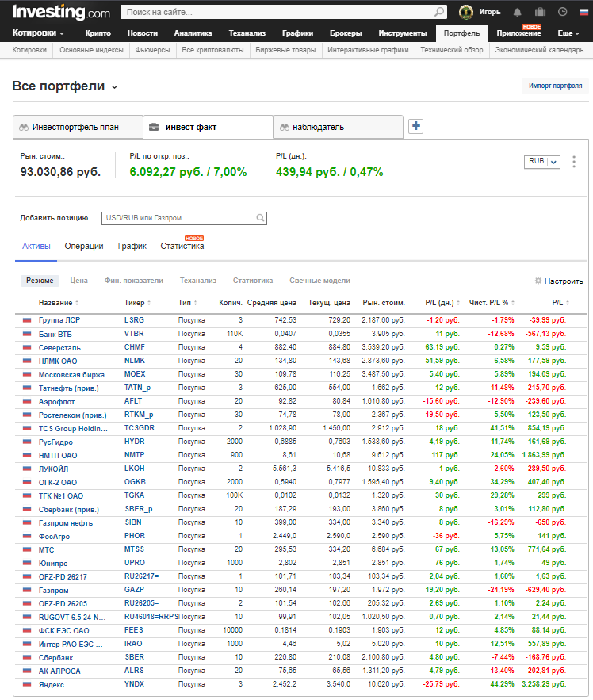Sort by P/L column arrows
Image resolution: width=593 pixels, height=700 pixels.
click(568, 303)
